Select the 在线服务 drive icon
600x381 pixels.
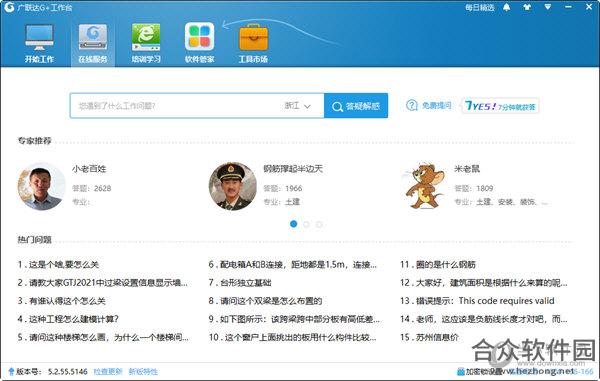tap(93, 37)
